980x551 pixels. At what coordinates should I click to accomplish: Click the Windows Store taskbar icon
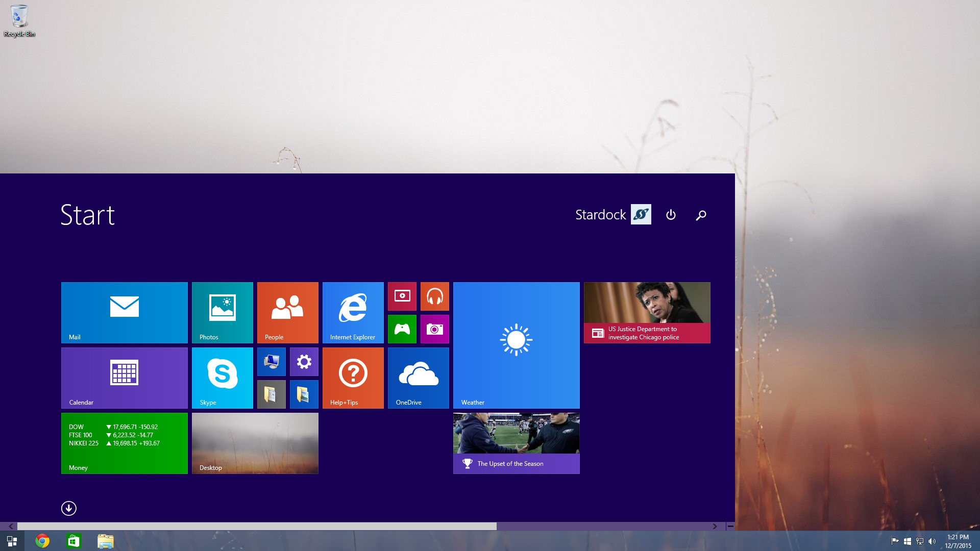[x=74, y=541]
